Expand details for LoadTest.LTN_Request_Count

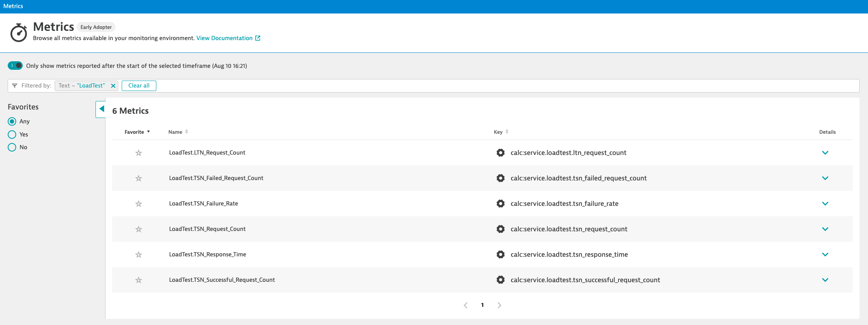(825, 153)
